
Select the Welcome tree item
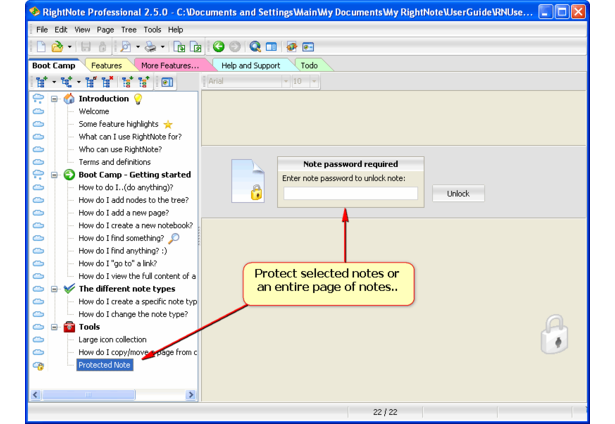tap(94, 111)
